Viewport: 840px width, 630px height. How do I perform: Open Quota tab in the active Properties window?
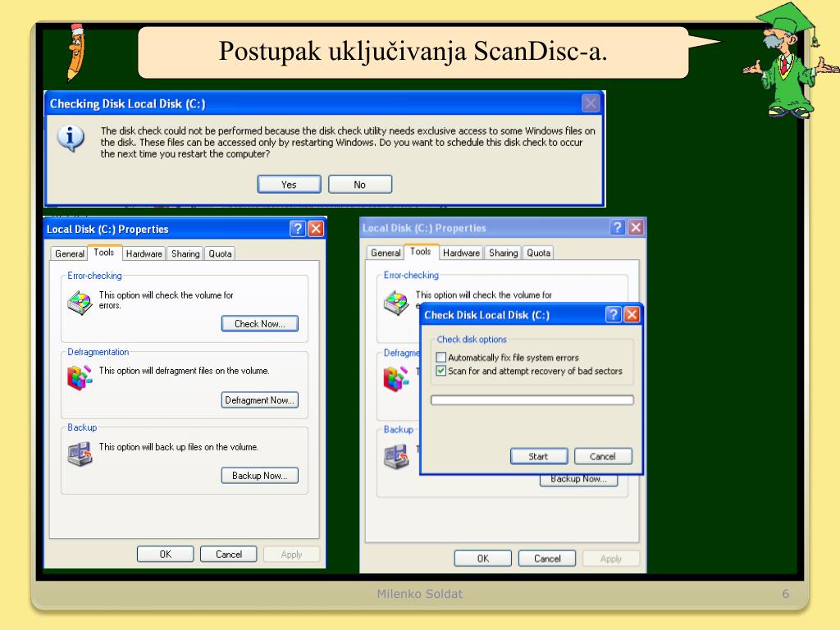coord(220,253)
